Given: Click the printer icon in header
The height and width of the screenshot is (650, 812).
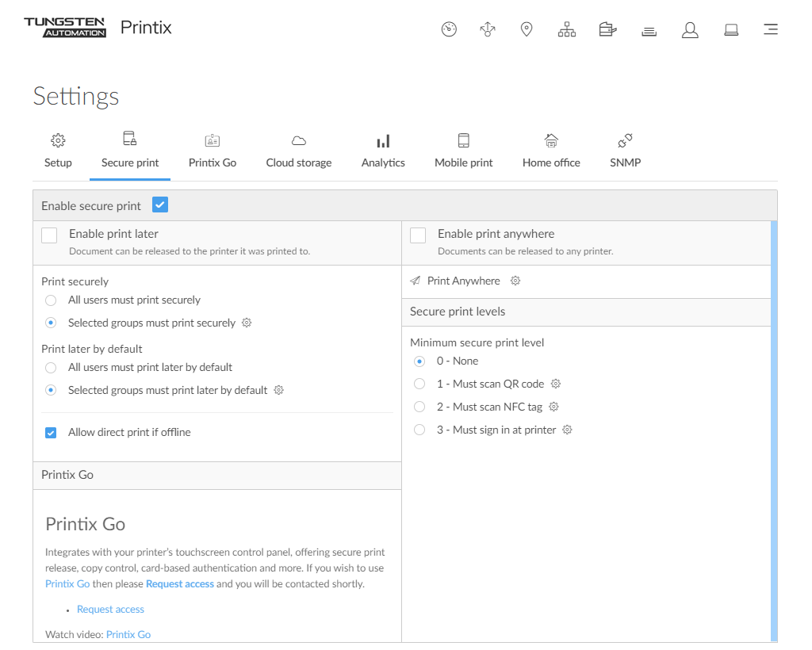Looking at the screenshot, I should (x=608, y=30).
